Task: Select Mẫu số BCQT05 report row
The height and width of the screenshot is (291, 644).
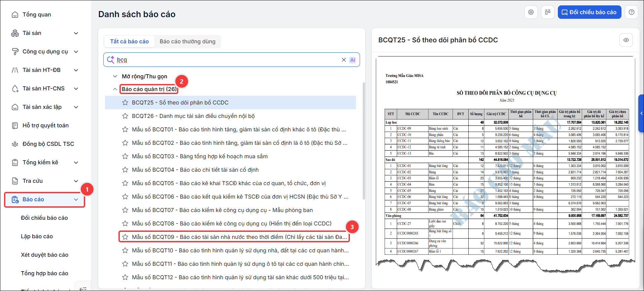Action: pos(230,183)
